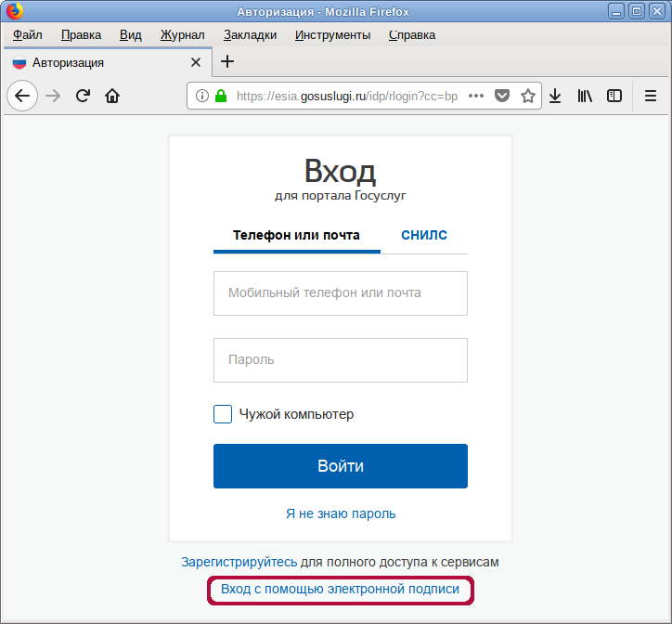The height and width of the screenshot is (624, 672).
Task: Open a new tab with plus icon
Action: (227, 62)
